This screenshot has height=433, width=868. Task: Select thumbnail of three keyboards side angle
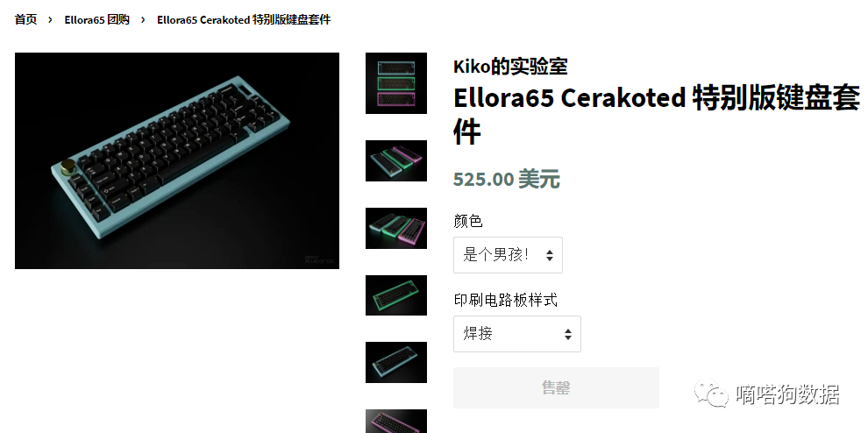(x=396, y=160)
